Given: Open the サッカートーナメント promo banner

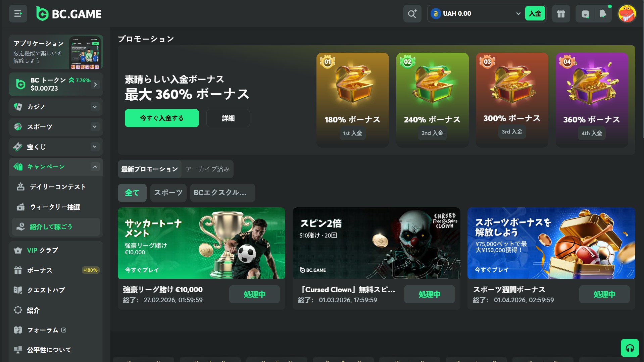Looking at the screenshot, I should pos(201,243).
